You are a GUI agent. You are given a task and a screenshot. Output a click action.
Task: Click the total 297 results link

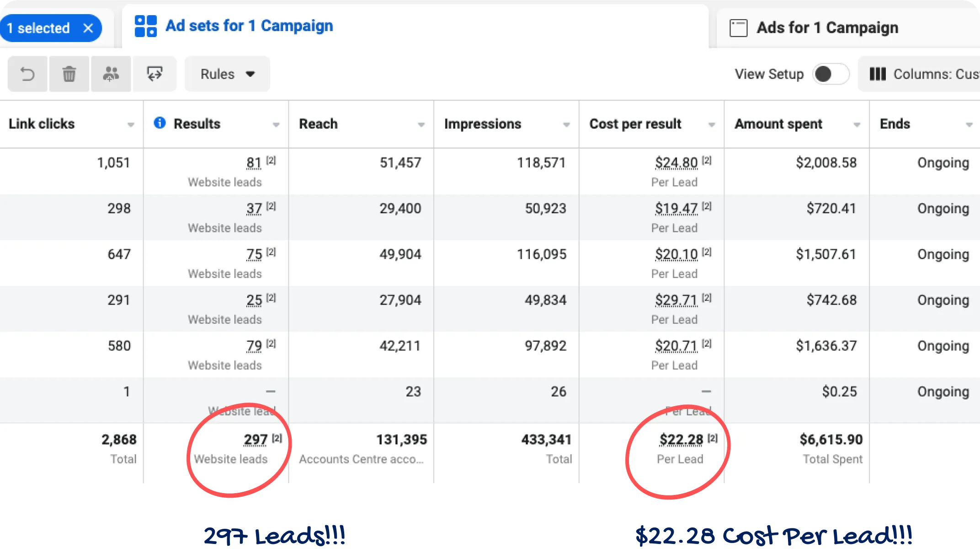[255, 440]
